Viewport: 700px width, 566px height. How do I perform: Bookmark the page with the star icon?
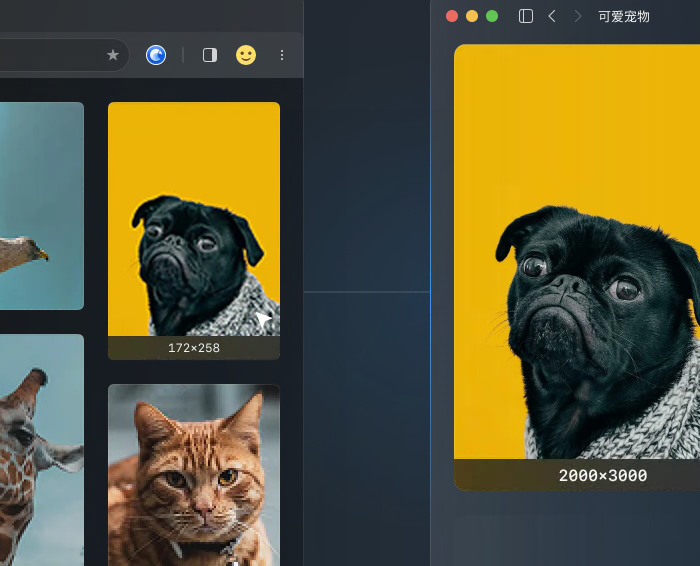click(113, 55)
